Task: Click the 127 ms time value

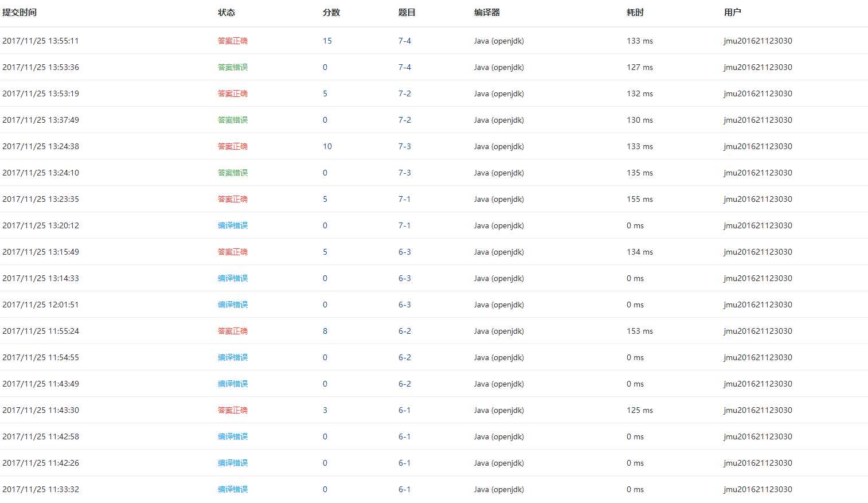Action: tap(640, 67)
